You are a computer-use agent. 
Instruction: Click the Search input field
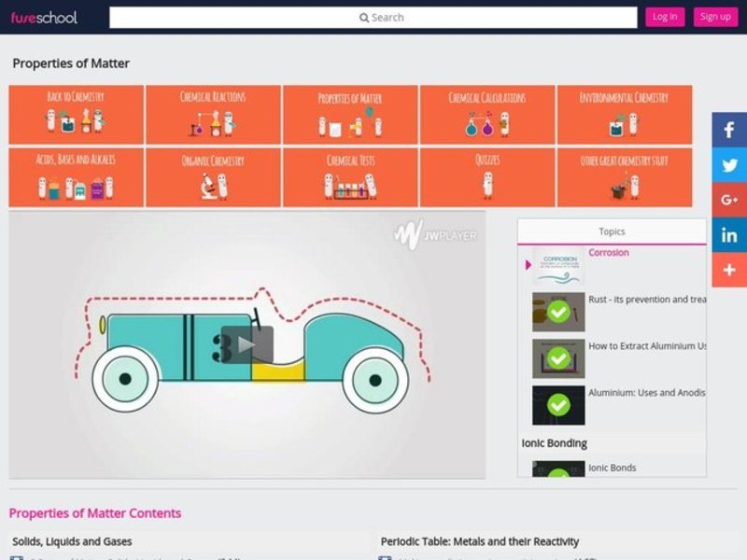pyautogui.click(x=373, y=17)
